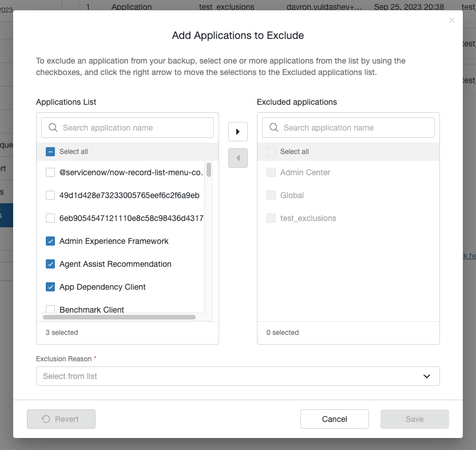
Task: Focus Applications List search field
Action: (x=128, y=128)
